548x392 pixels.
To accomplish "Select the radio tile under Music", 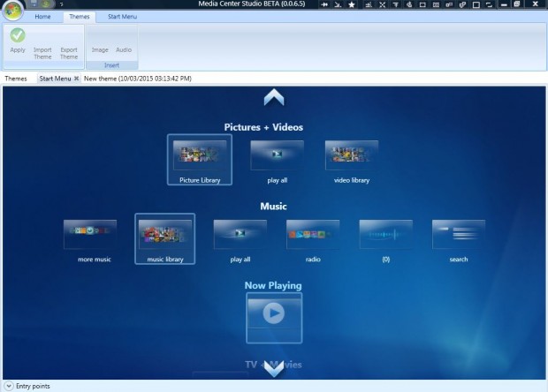I will (x=313, y=238).
